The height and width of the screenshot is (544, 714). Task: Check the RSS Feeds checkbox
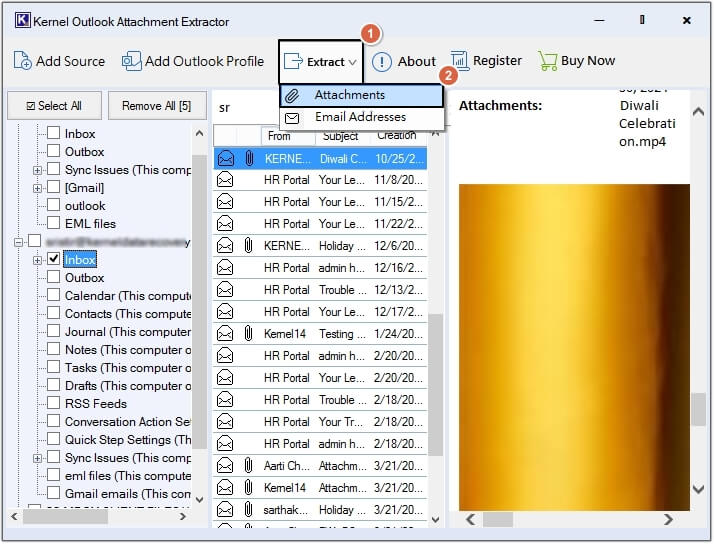point(54,403)
